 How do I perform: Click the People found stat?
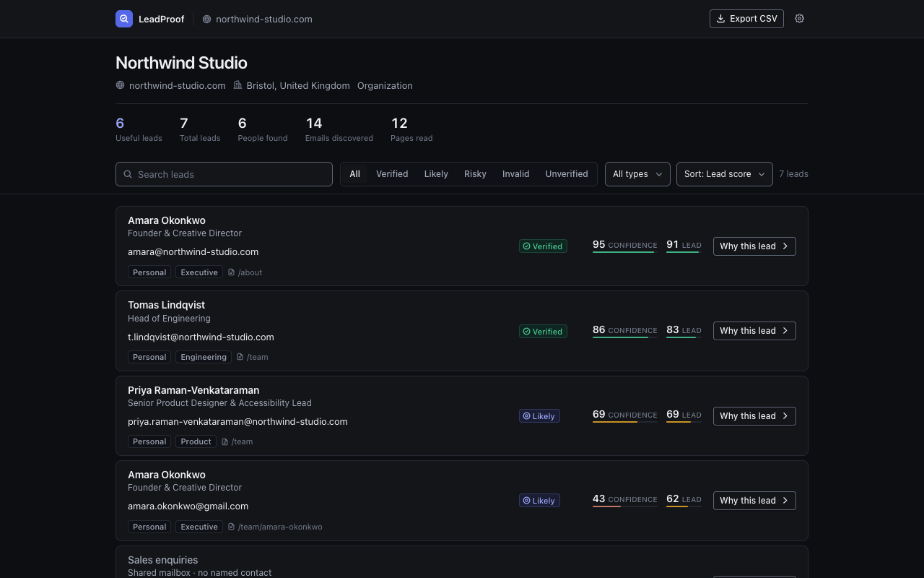tap(263, 129)
